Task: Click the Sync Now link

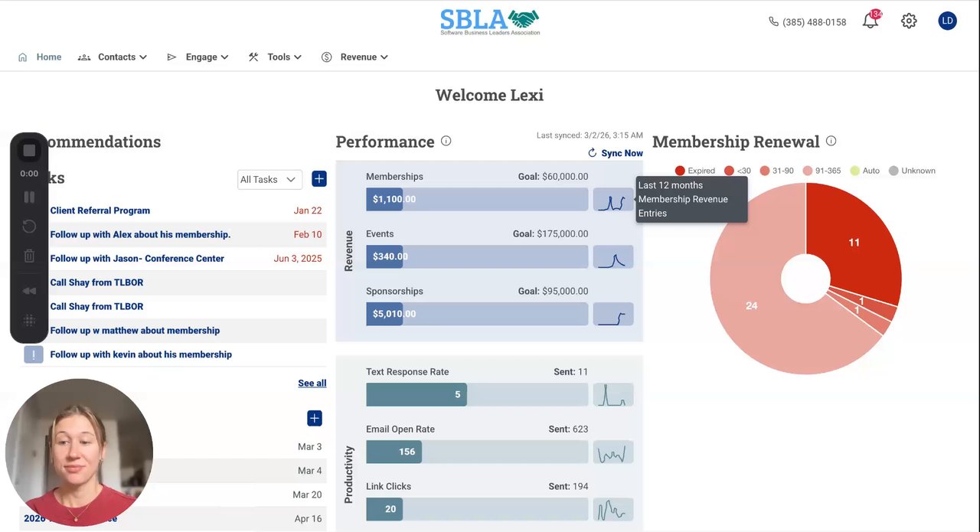Action: click(616, 153)
